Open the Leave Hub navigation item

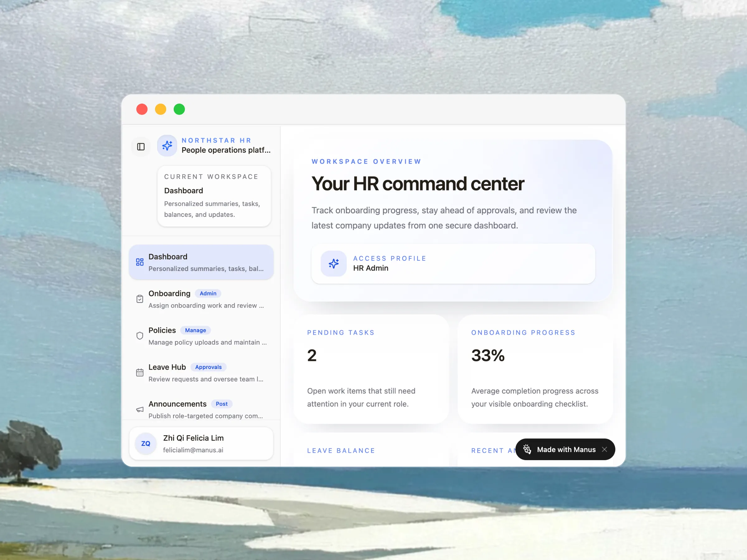point(167,367)
